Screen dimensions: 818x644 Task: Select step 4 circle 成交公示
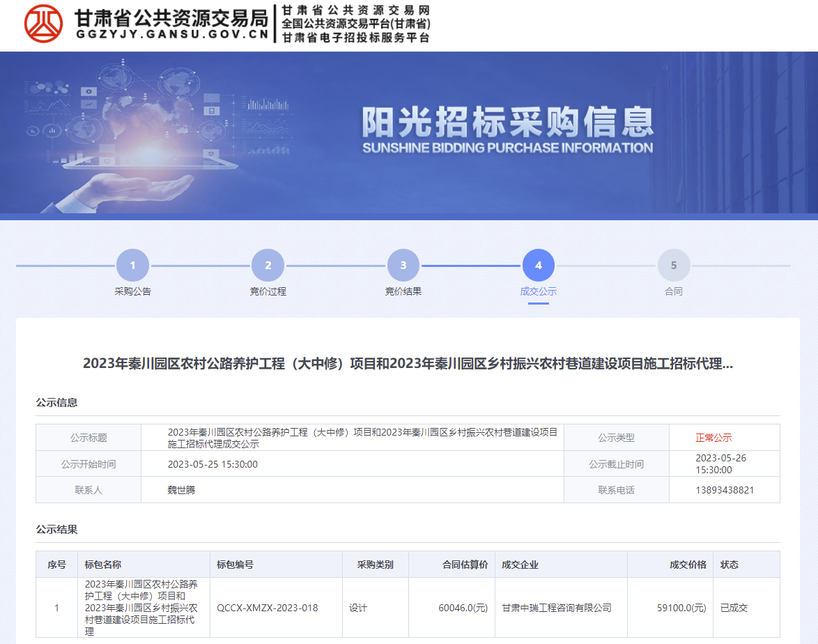tap(539, 265)
